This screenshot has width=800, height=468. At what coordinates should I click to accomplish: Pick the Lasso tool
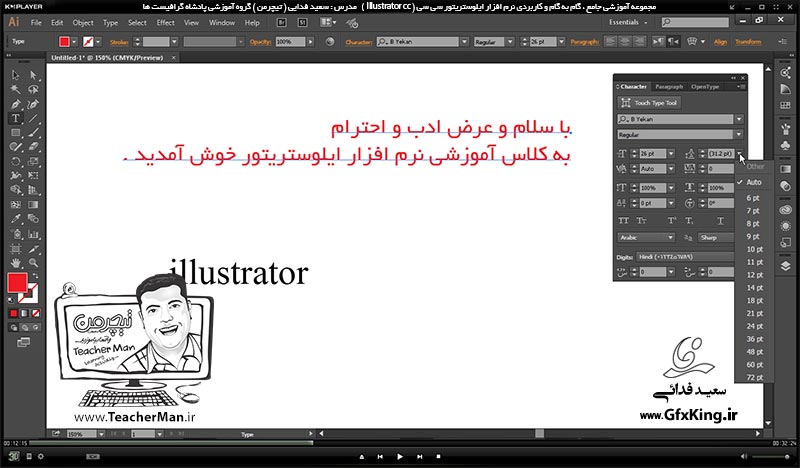33,90
